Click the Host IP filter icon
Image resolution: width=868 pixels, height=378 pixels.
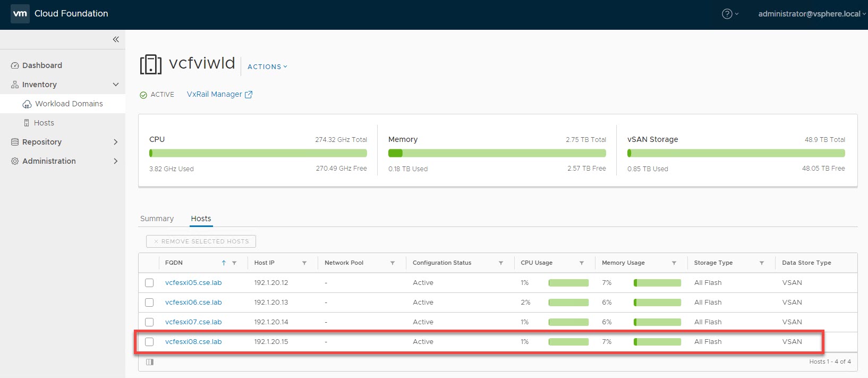point(304,263)
